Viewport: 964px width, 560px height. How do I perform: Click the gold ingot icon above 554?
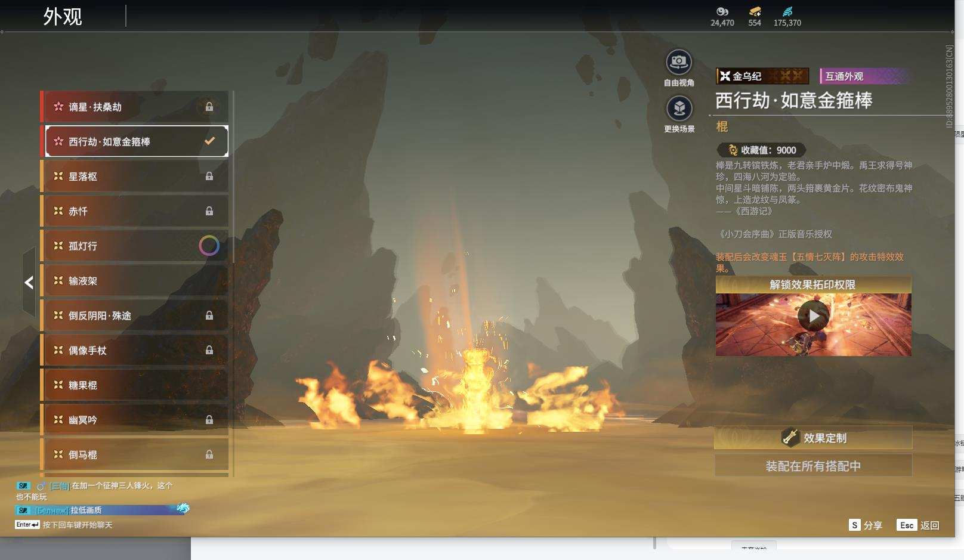755,11
